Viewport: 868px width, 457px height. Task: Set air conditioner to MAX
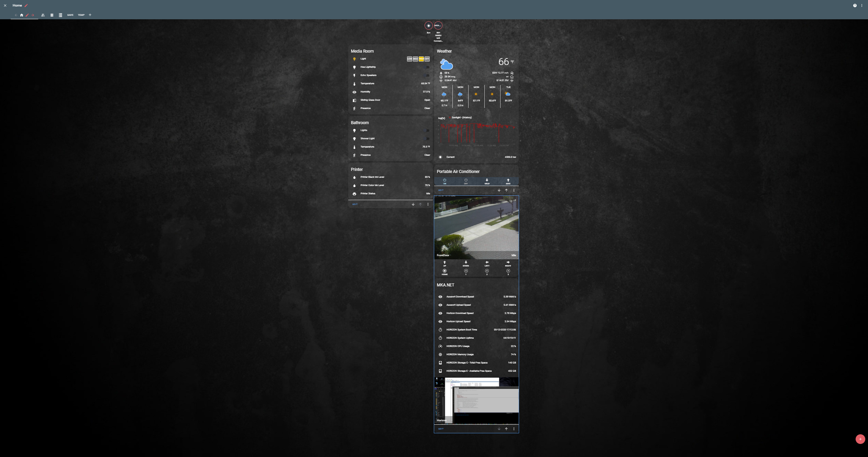[508, 181]
